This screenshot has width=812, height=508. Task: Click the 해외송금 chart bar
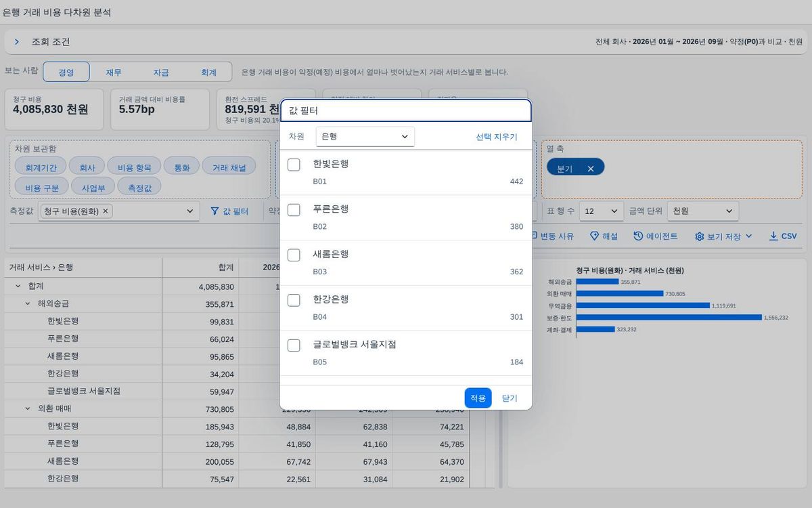(x=597, y=282)
